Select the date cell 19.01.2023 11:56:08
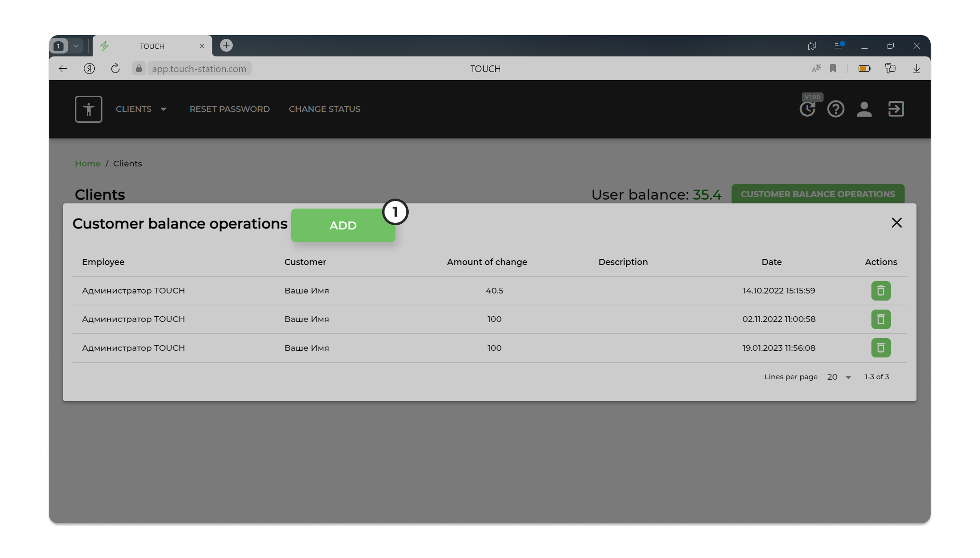The image size is (980, 558). click(779, 348)
